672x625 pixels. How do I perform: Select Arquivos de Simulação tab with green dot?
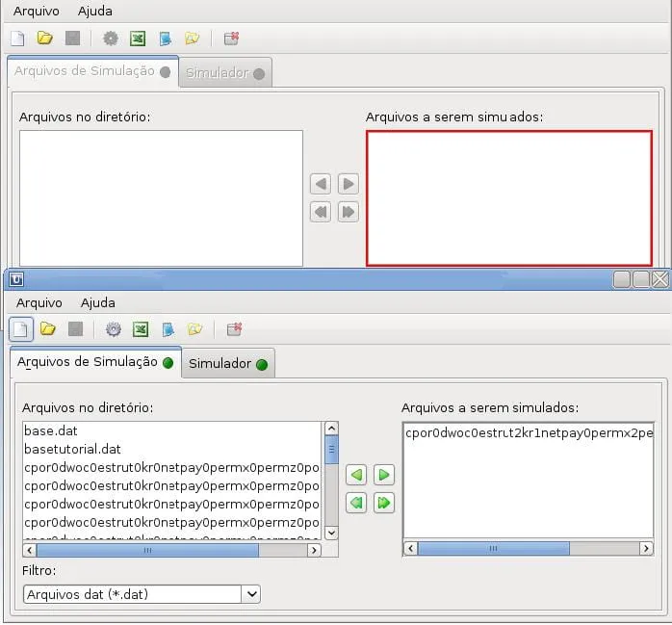coord(95,362)
